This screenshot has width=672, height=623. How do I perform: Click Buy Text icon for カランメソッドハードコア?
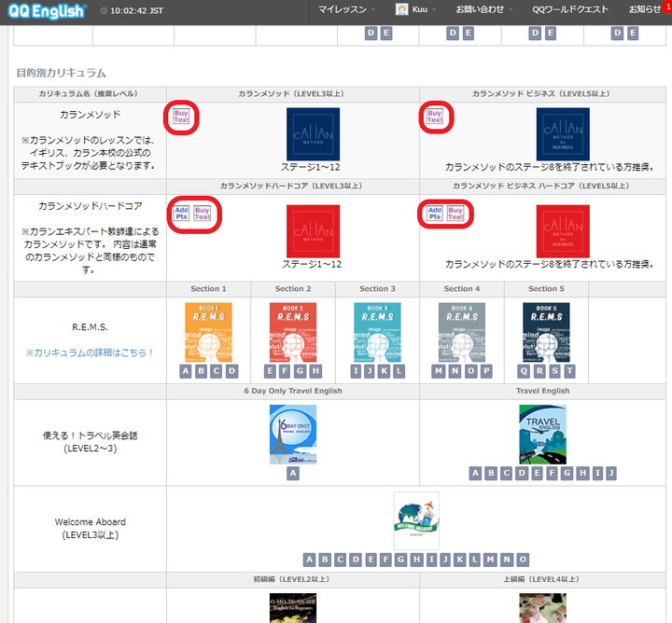tap(202, 214)
